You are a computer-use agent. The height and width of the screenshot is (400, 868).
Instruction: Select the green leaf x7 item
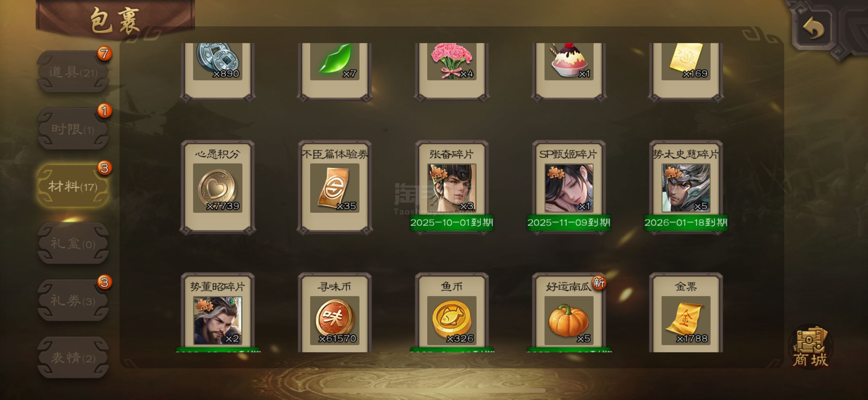point(334,71)
